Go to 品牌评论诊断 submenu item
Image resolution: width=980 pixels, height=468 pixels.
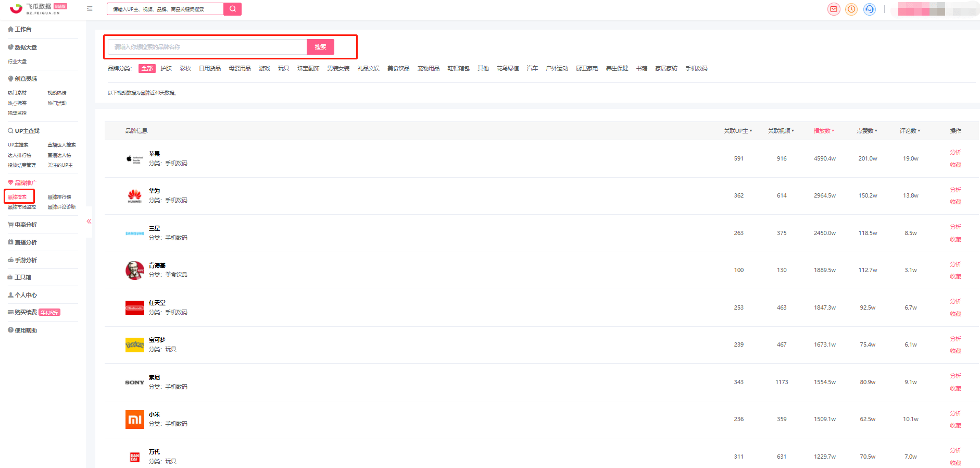click(x=62, y=207)
